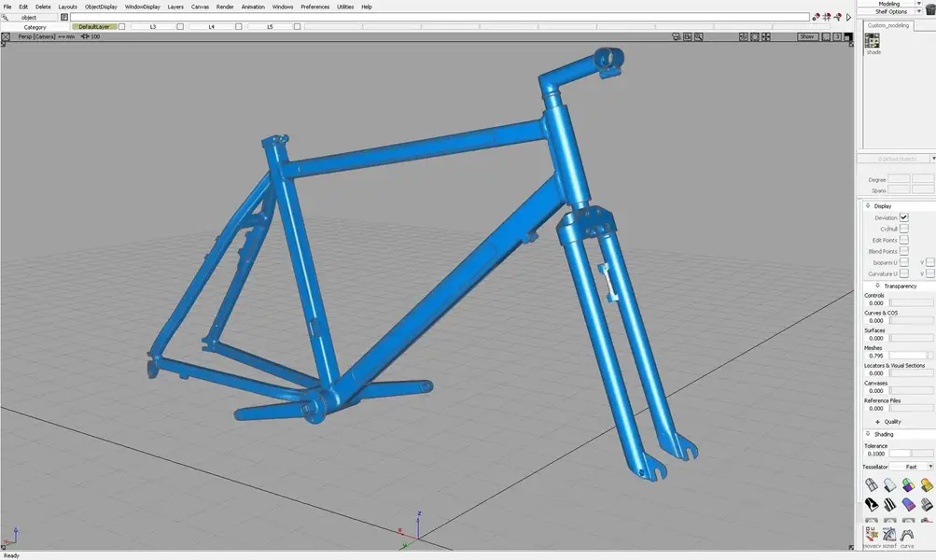Select the grey diagnostic shade icon
The height and width of the screenshot is (560, 936).
(x=889, y=484)
